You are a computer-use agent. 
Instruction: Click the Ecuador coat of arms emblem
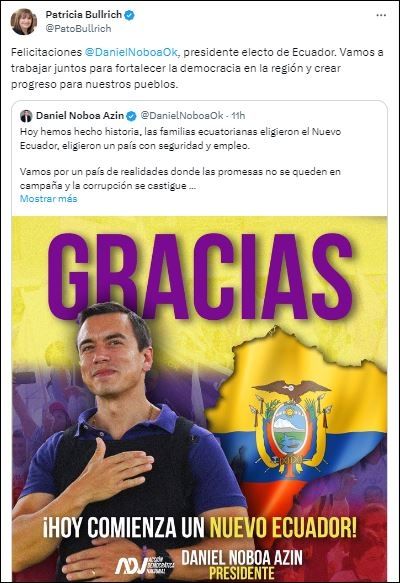tap(290, 428)
